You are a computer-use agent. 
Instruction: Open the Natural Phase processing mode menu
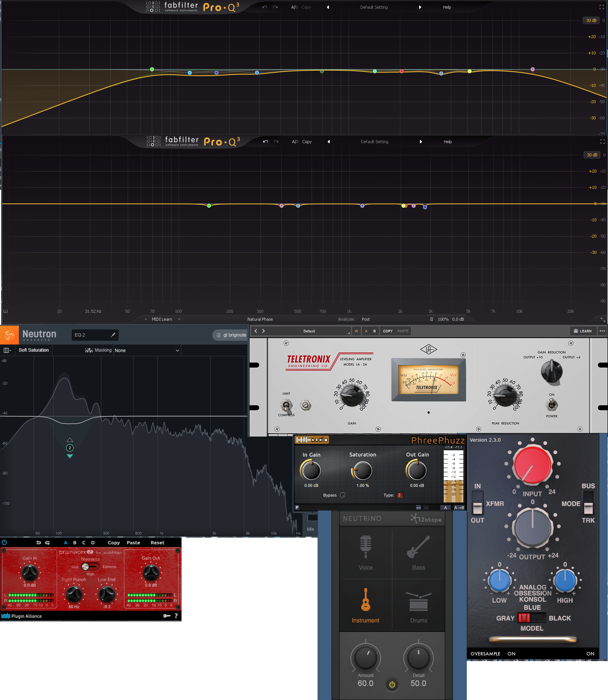tap(260, 319)
